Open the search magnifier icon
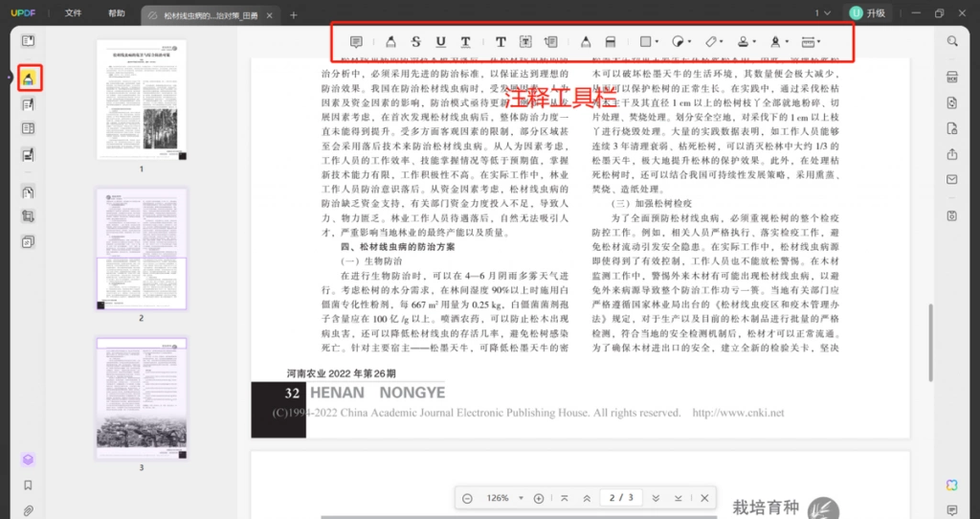The width and height of the screenshot is (980, 519). 952,41
